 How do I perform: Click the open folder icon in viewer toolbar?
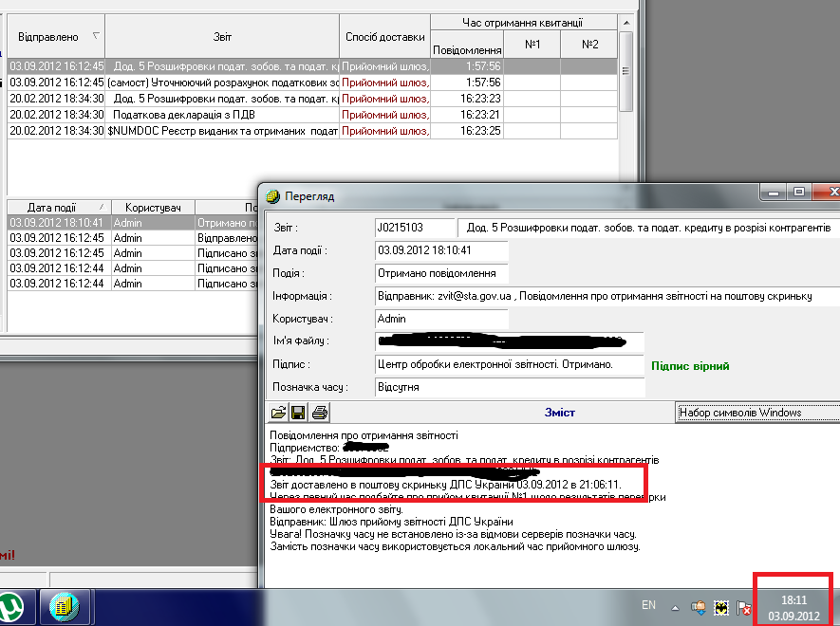coord(279,413)
